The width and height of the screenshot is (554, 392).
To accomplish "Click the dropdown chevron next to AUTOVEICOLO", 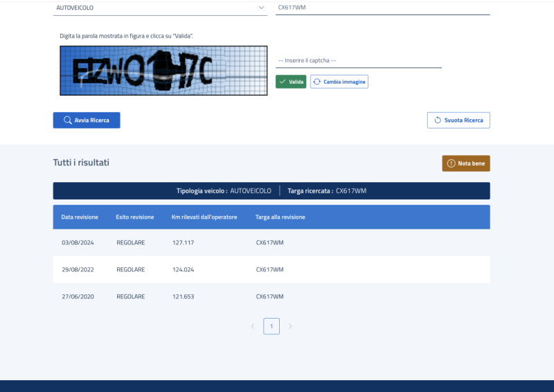I will point(261,8).
